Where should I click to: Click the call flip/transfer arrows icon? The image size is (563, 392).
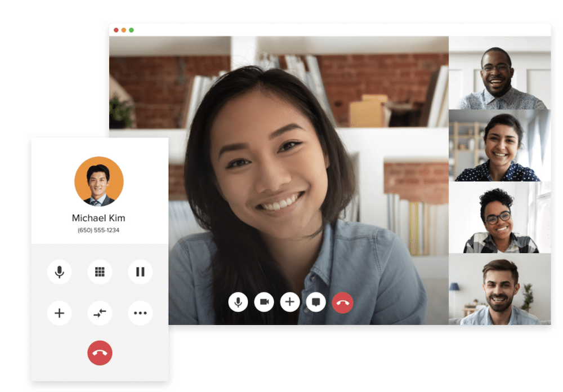(100, 313)
